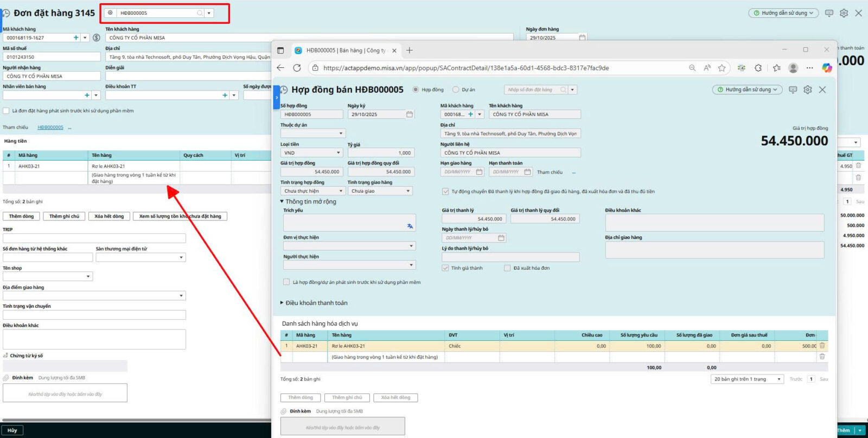The height and width of the screenshot is (438, 868).
Task: Click the favorite star icon in address bar
Action: [722, 68]
